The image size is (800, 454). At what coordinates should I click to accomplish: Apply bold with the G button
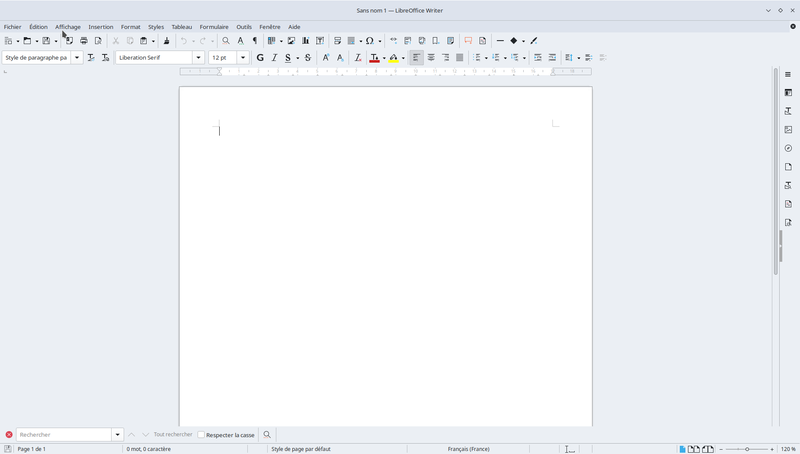(260, 58)
